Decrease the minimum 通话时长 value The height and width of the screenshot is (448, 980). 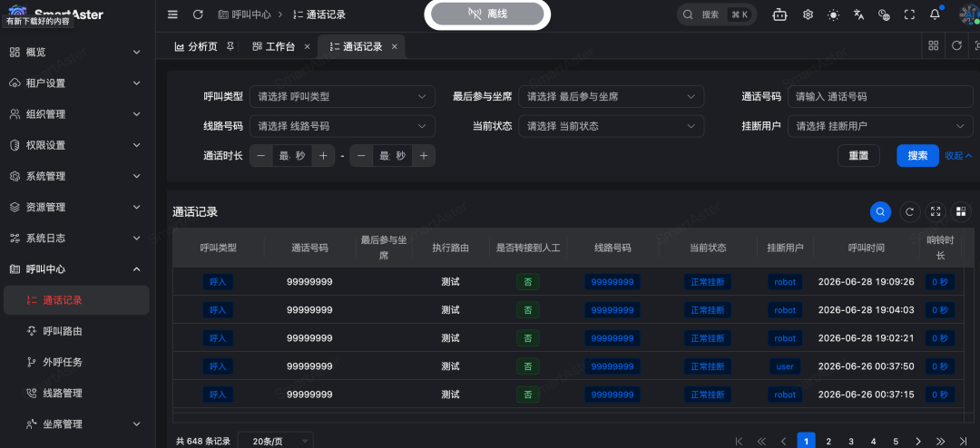tap(261, 156)
